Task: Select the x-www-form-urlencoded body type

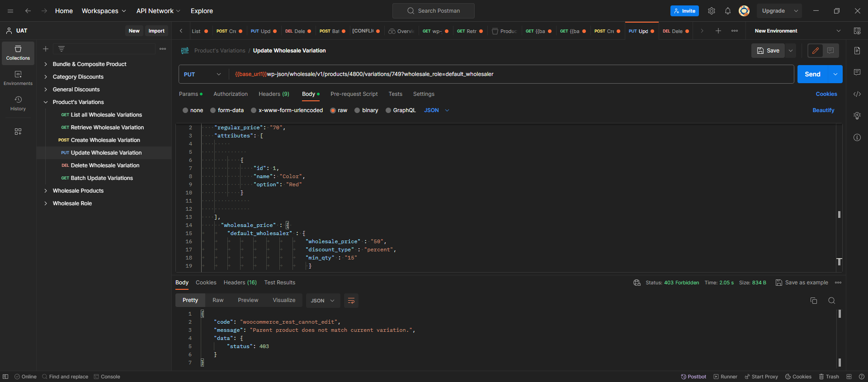Action: tap(287, 110)
